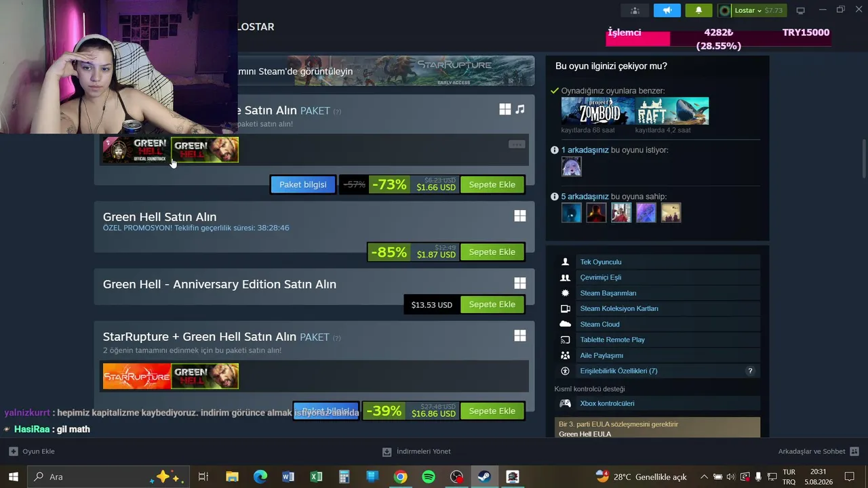
Task: Open avatar of the friend who wants this game
Action: (571, 166)
